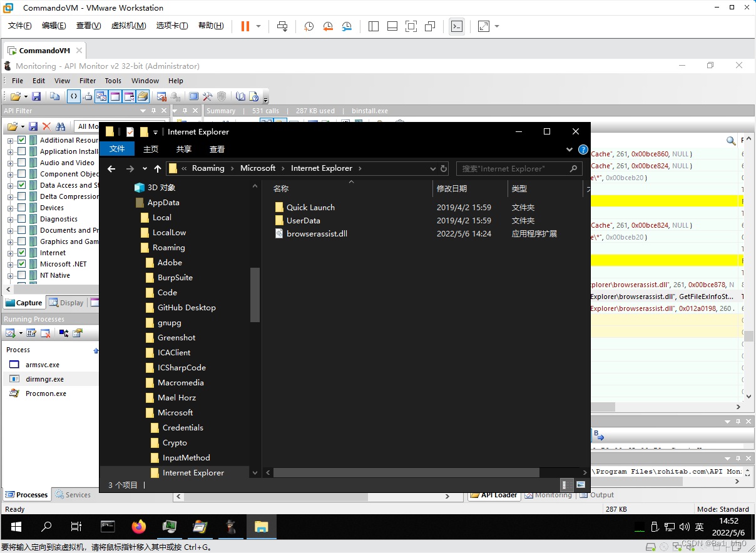Click the VMware pause virtual machine button
This screenshot has width=756, height=553.
click(x=245, y=26)
